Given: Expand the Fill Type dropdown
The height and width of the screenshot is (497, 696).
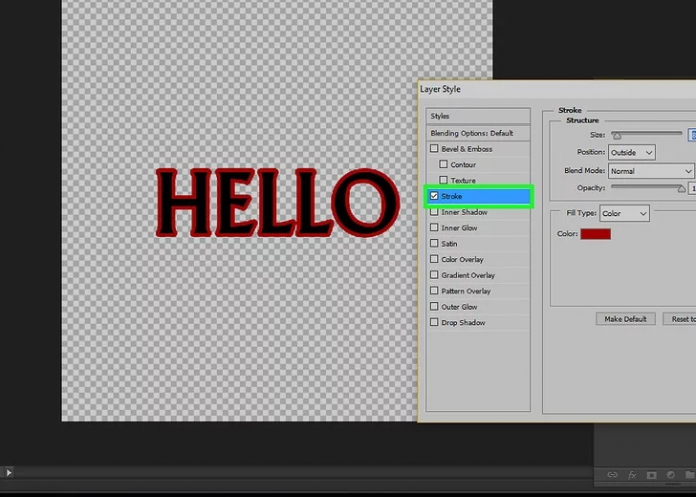Looking at the screenshot, I should (x=624, y=213).
